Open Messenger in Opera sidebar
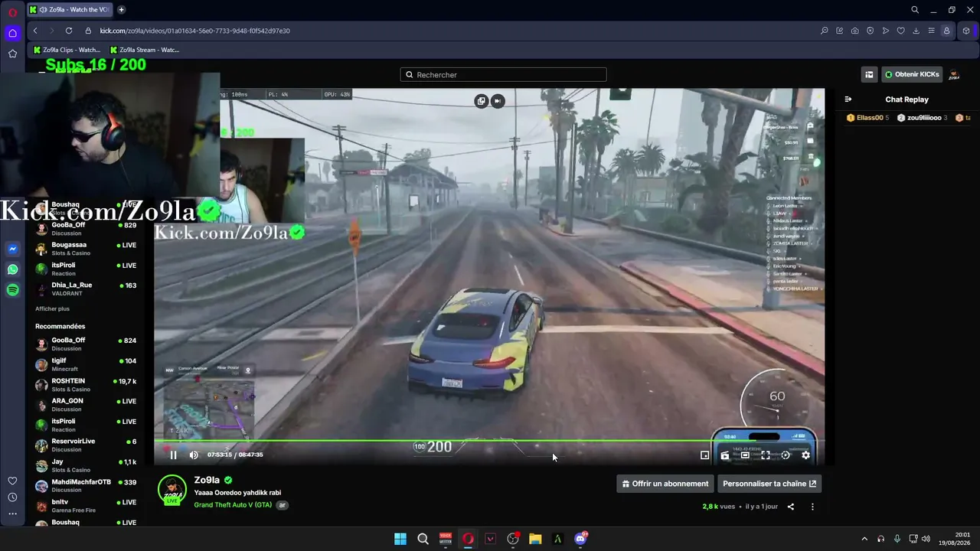980x551 pixels. 12,249
